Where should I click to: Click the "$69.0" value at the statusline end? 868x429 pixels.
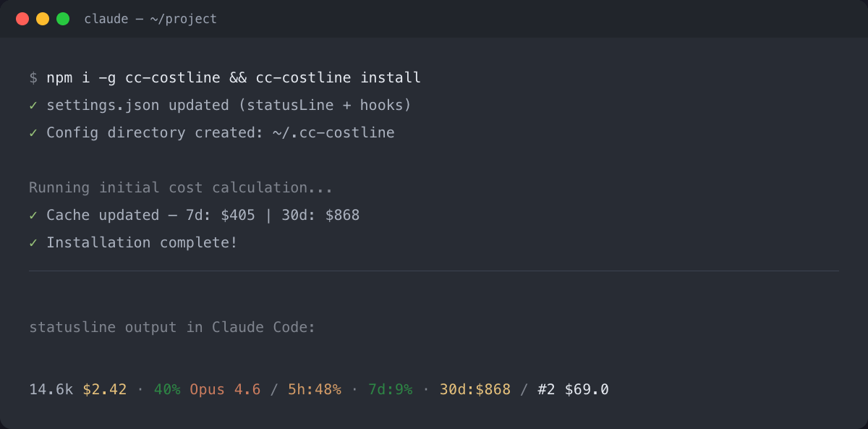[x=587, y=389]
